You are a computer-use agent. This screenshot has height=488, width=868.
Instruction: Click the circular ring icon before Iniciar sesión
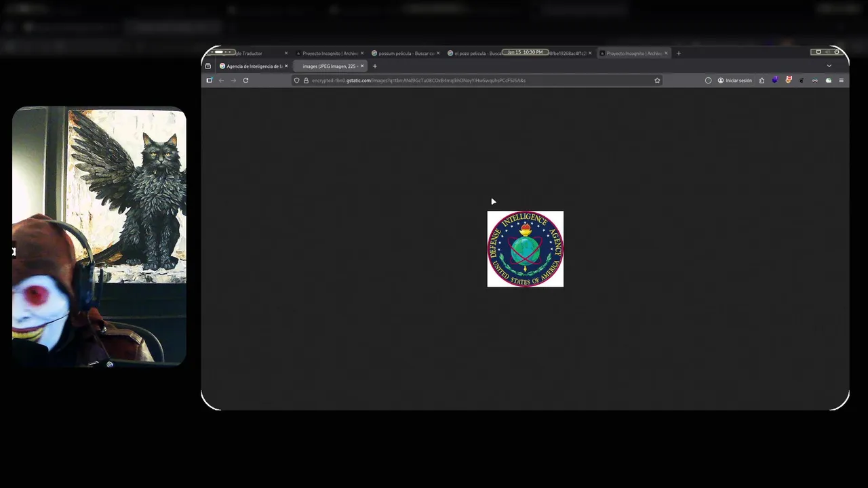708,80
